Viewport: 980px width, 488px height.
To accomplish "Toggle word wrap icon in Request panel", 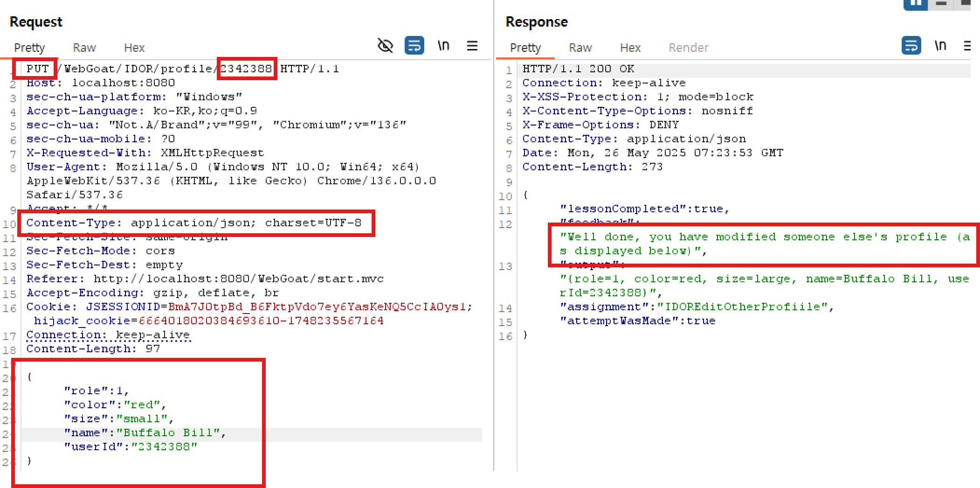I will 414,46.
